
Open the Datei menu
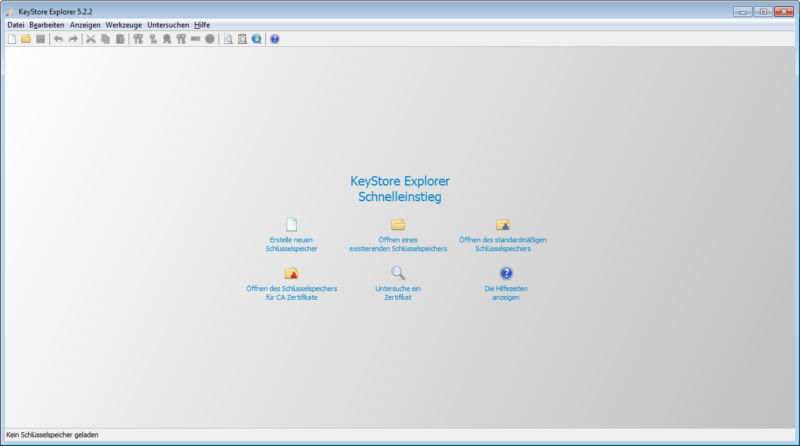click(x=15, y=24)
